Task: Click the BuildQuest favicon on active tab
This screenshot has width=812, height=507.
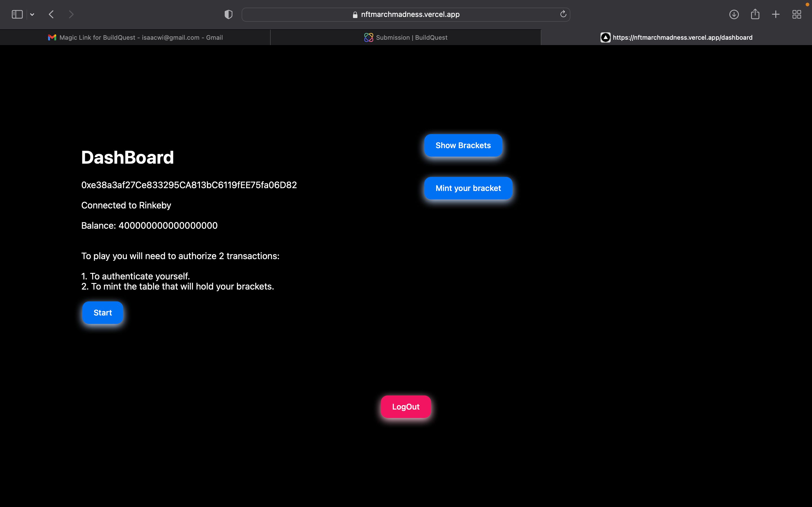Action: pos(368,37)
